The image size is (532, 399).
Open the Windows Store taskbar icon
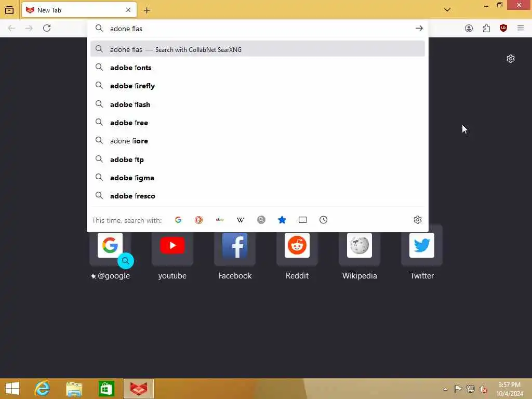(106, 389)
